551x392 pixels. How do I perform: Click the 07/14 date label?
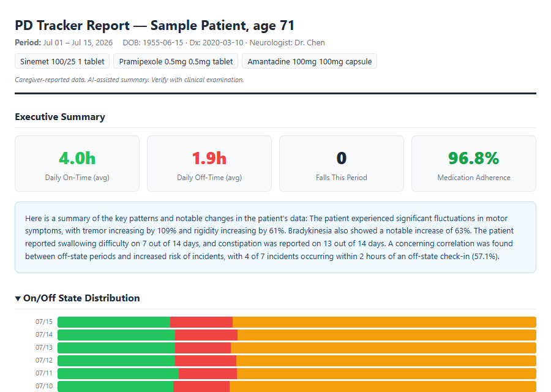[x=44, y=334]
